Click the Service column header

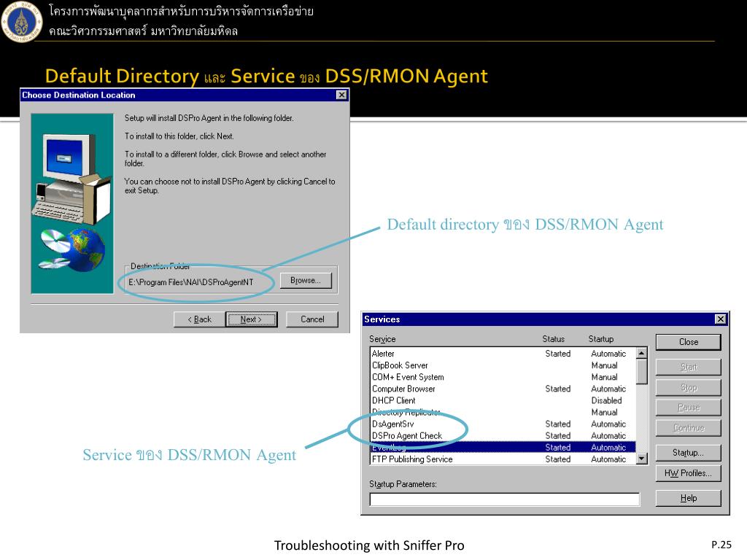(x=382, y=339)
